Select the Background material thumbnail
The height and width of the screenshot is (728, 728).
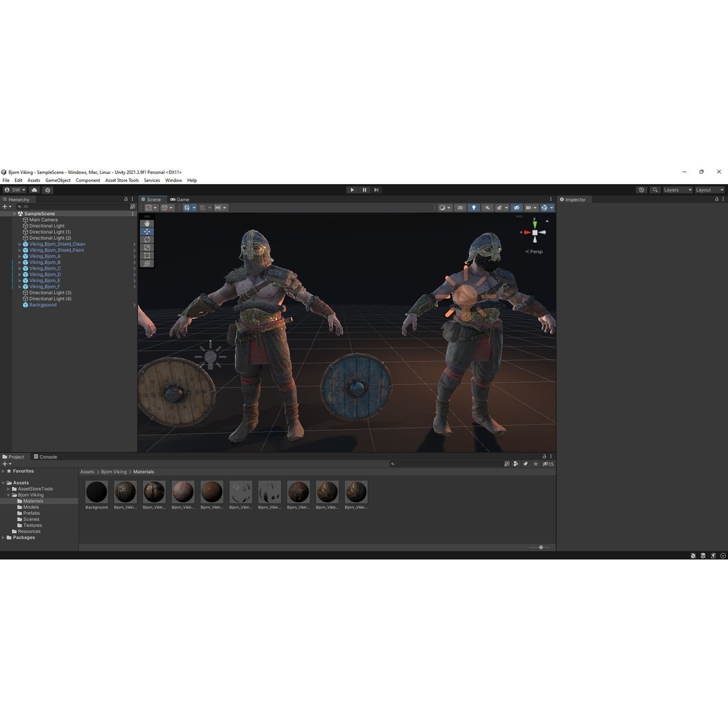[96, 492]
